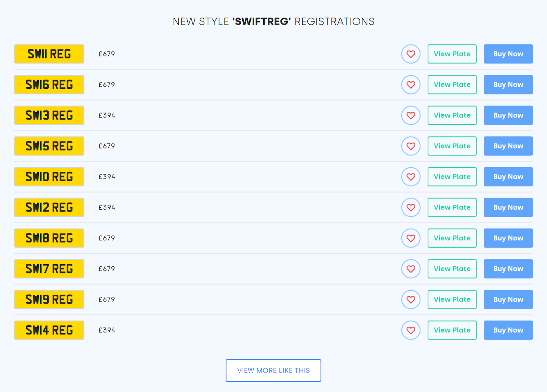Toggle the heart icon on SW15 REG row
This screenshot has width=547, height=392.
[x=411, y=146]
